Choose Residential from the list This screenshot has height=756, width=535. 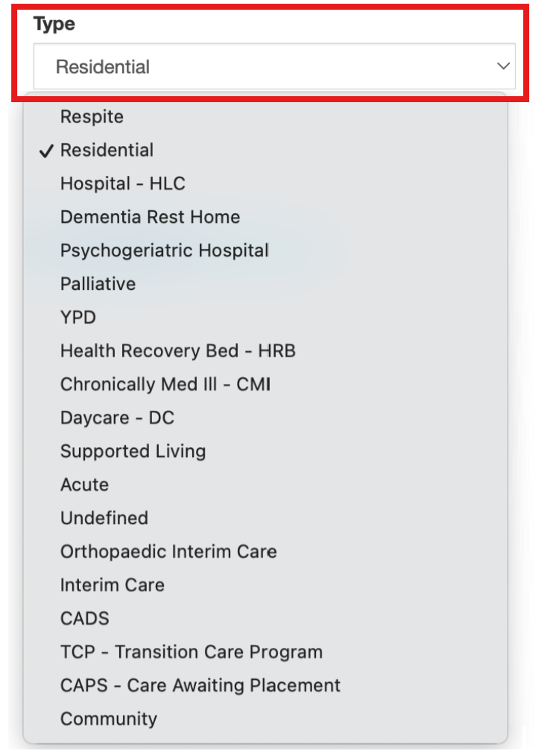pyautogui.click(x=107, y=150)
